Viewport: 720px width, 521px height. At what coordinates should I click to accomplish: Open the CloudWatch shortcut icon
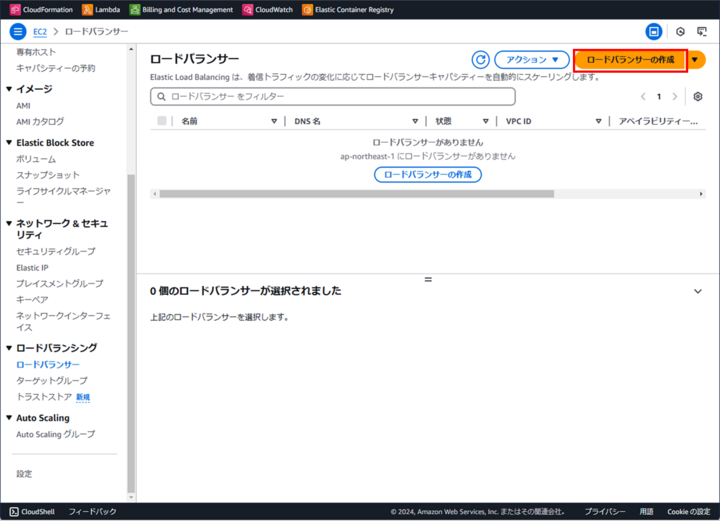coord(248,10)
